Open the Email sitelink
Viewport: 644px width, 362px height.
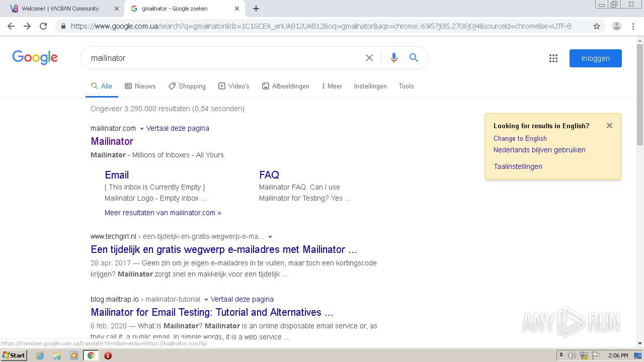click(117, 175)
